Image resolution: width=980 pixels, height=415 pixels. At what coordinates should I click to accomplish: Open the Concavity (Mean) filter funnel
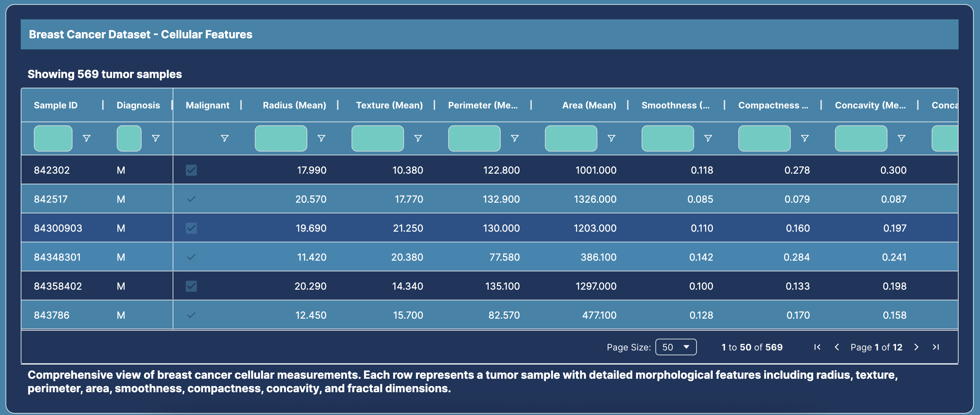[x=901, y=138]
